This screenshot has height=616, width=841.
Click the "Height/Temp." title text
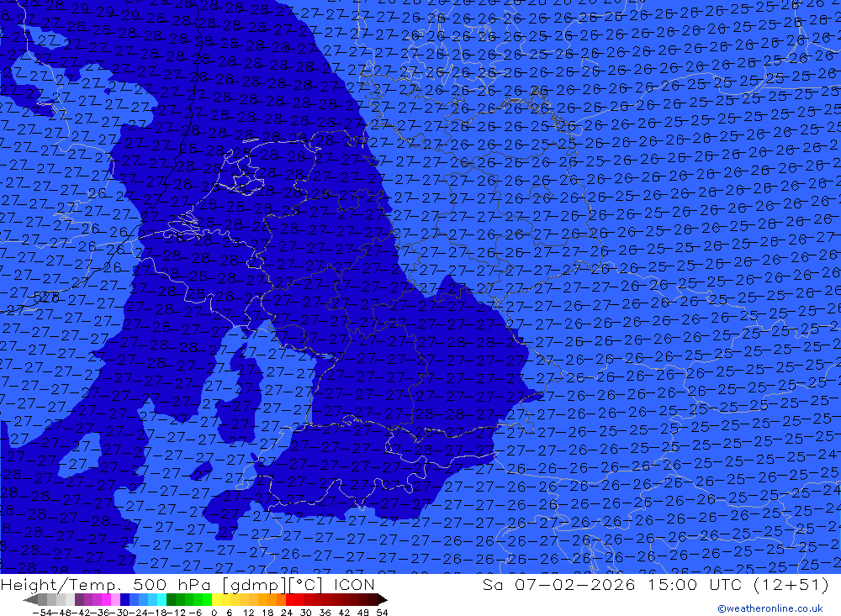[61, 584]
